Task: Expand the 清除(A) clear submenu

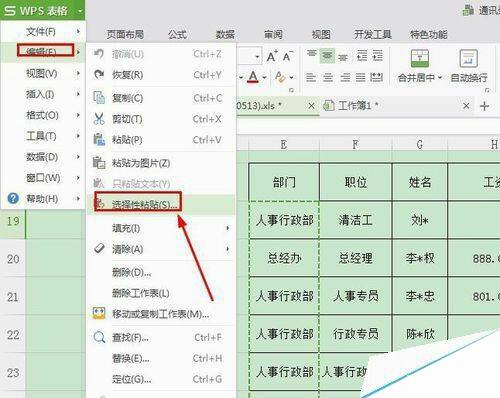Action: click(x=161, y=249)
